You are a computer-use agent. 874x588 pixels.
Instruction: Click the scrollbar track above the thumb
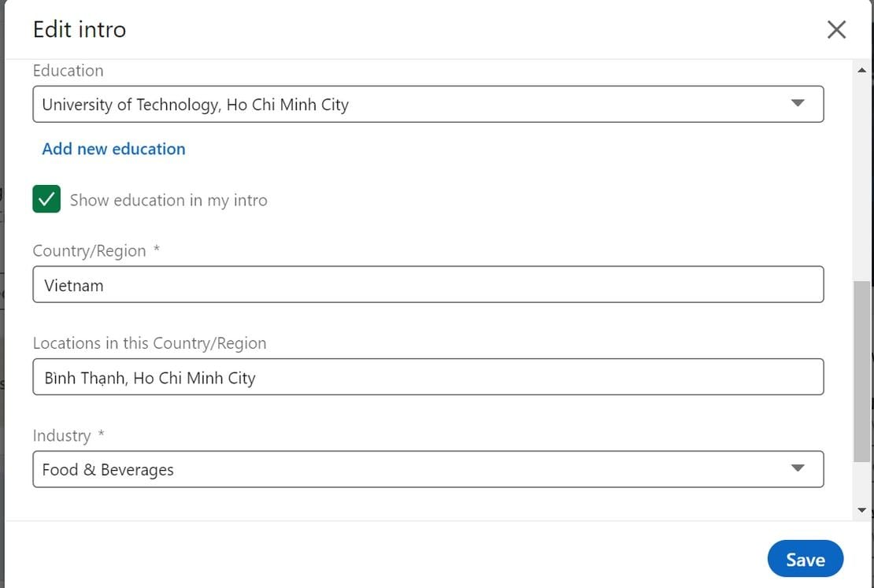point(861,179)
